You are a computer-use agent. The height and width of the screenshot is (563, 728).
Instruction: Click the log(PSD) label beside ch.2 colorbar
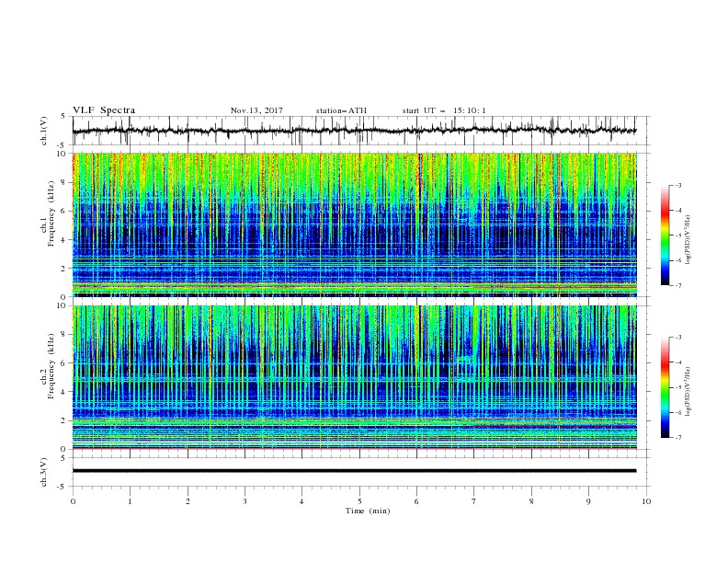coord(688,391)
